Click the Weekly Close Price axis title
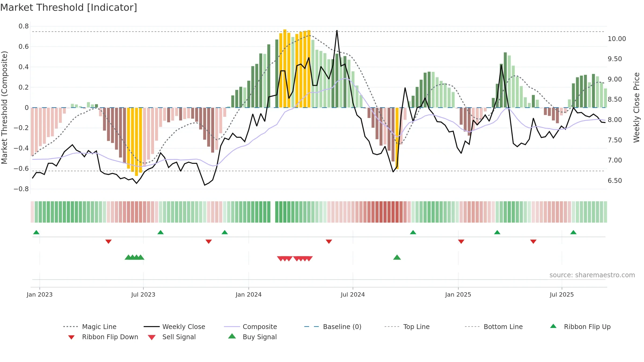644x362 pixels. 636,108
